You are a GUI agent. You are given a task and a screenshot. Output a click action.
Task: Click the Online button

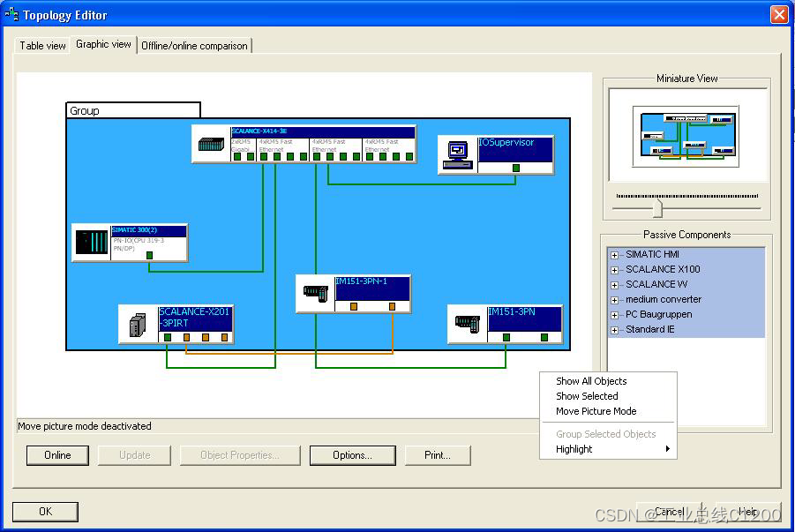tap(57, 455)
